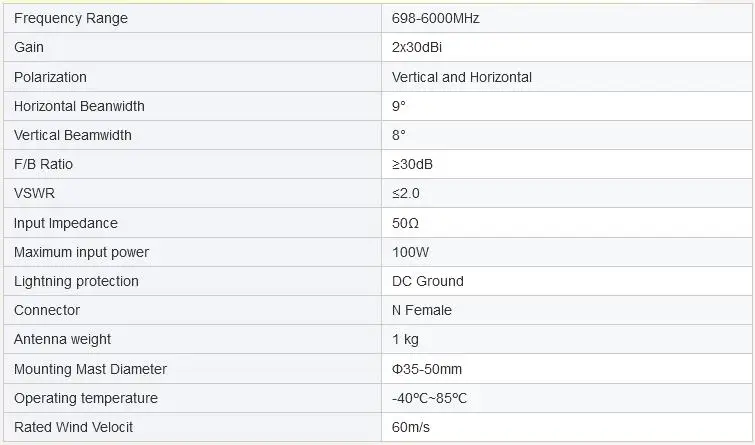Select Vertical and Horizontal polarization text
Viewport: 755px width, 445px height.
point(461,77)
